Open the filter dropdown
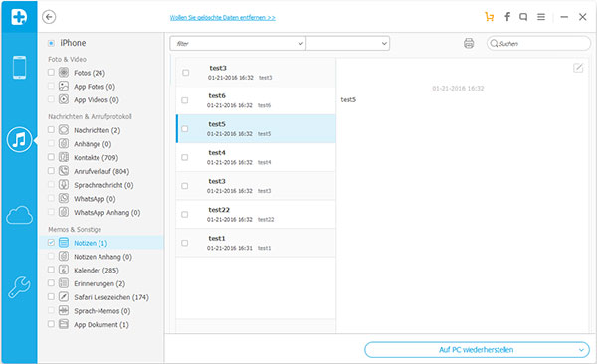This screenshot has height=364, width=597. click(x=238, y=43)
